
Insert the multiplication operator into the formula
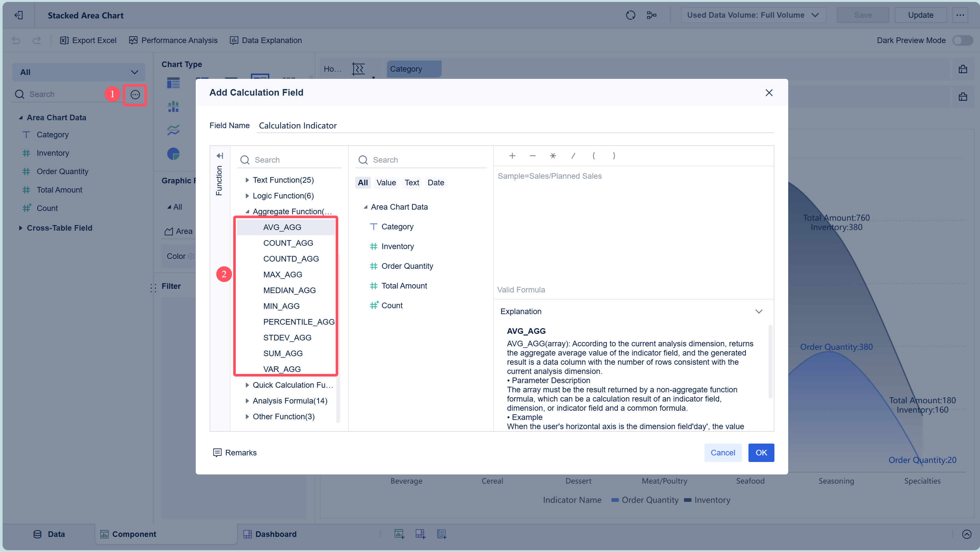coord(553,156)
